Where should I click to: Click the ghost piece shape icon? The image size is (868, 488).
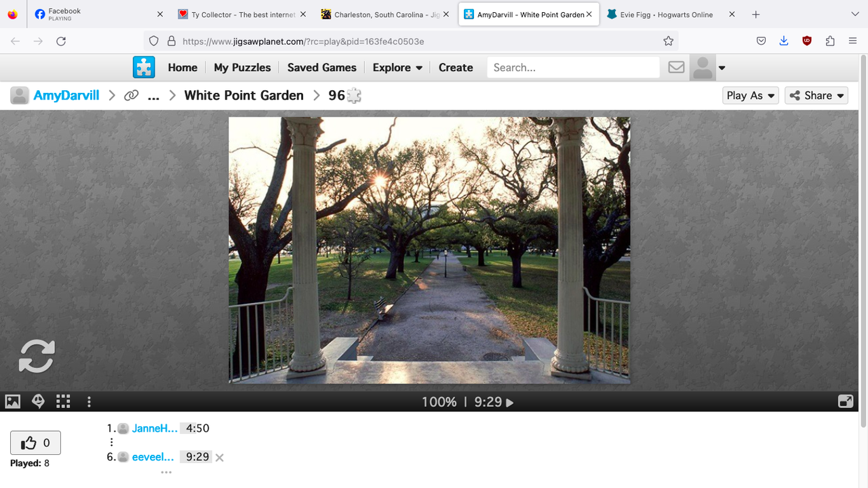[x=38, y=401]
